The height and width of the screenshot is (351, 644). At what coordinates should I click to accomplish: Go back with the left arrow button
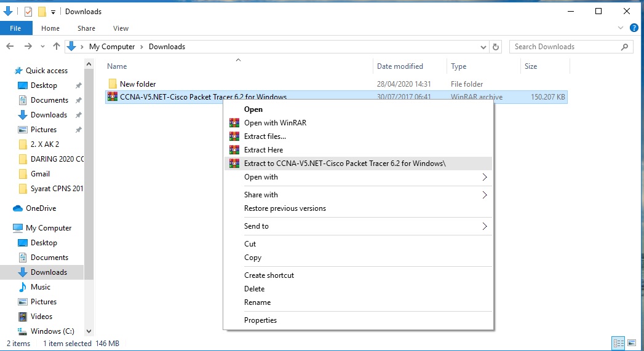[10, 46]
